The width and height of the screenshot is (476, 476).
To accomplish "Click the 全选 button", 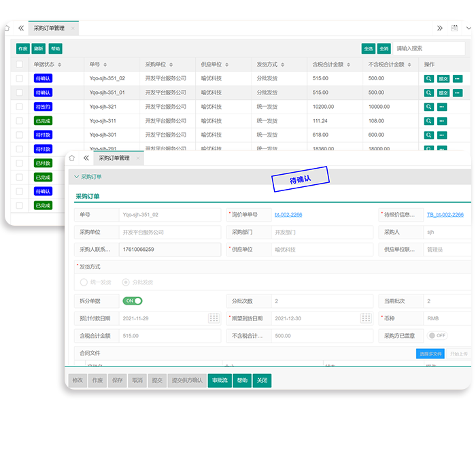I will tap(369, 48).
